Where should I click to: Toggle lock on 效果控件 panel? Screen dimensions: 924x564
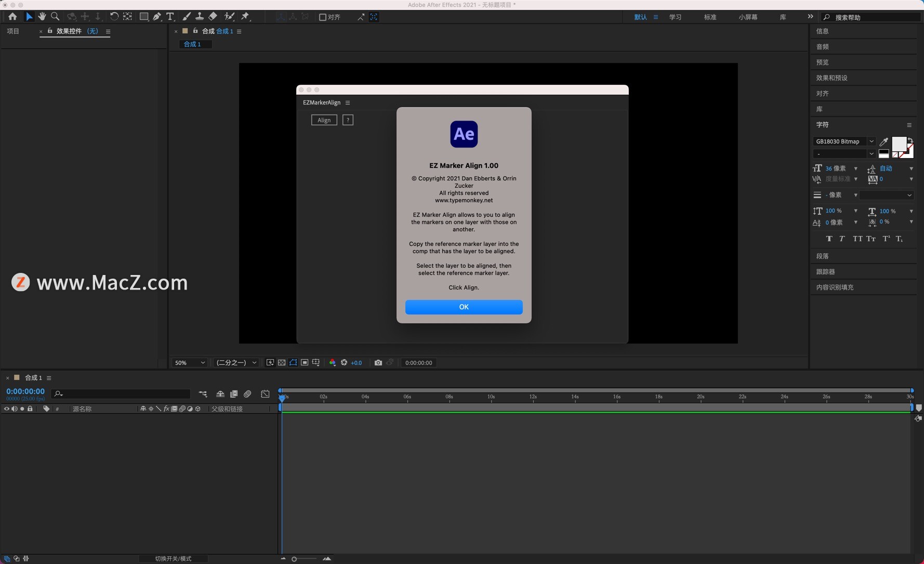pyautogui.click(x=50, y=31)
